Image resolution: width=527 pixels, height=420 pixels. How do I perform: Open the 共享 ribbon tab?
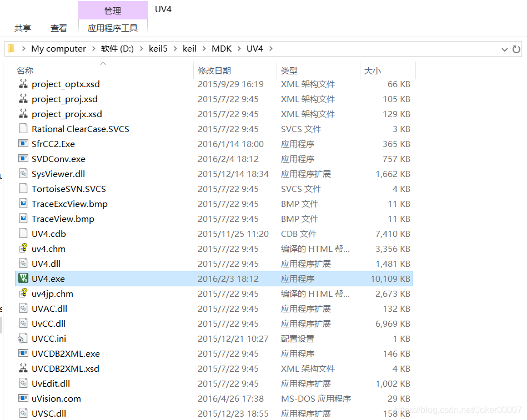click(x=23, y=28)
